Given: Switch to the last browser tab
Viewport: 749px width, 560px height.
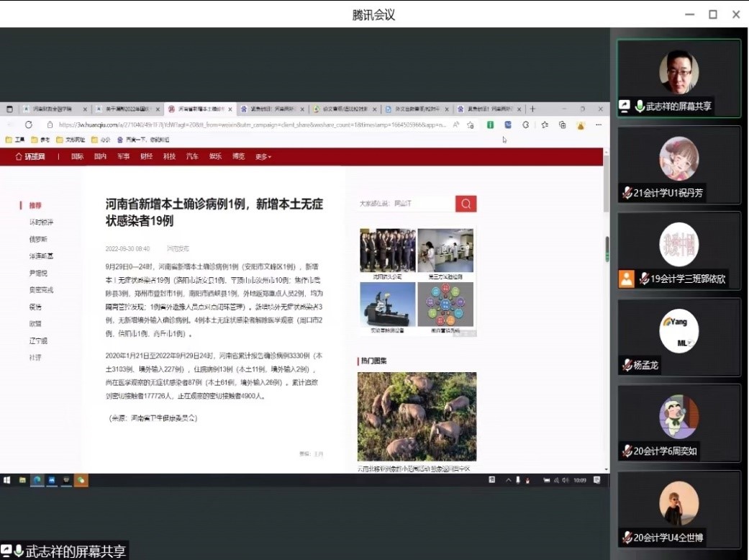Looking at the screenshot, I should 489,109.
